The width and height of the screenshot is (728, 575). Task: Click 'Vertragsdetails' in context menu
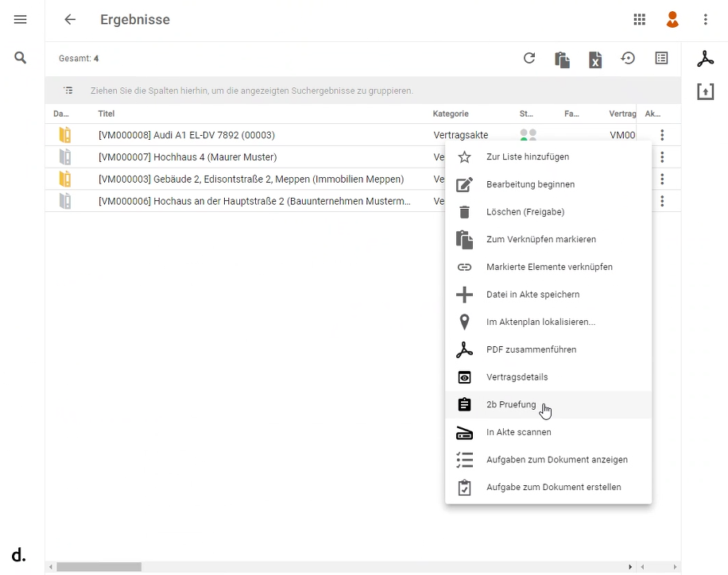pos(517,377)
